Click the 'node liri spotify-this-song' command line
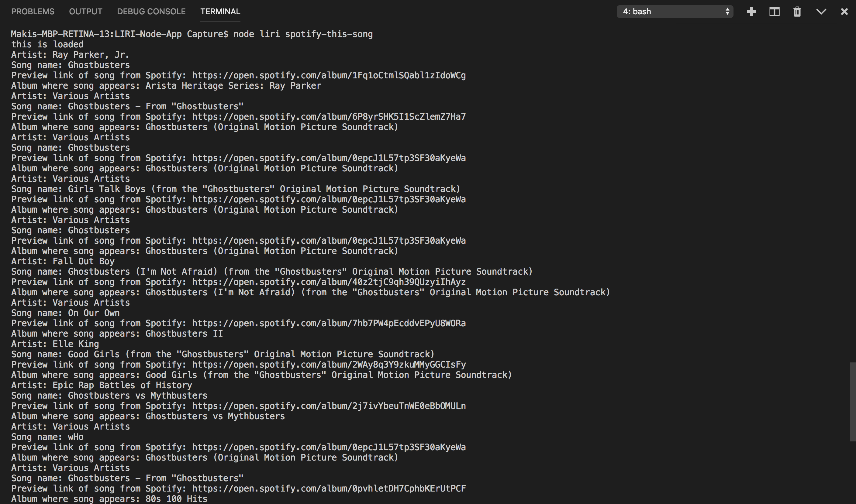This screenshot has height=504, width=856. (302, 34)
